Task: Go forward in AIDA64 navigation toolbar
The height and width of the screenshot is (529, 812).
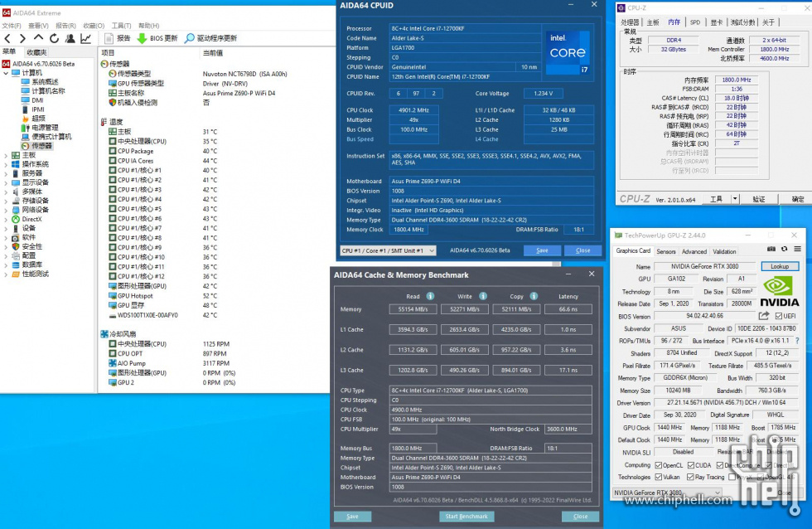Action: [x=22, y=38]
